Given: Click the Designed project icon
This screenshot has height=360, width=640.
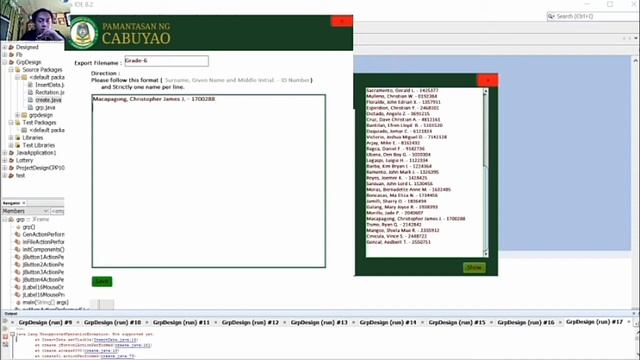Looking at the screenshot, I should [x=11, y=47].
